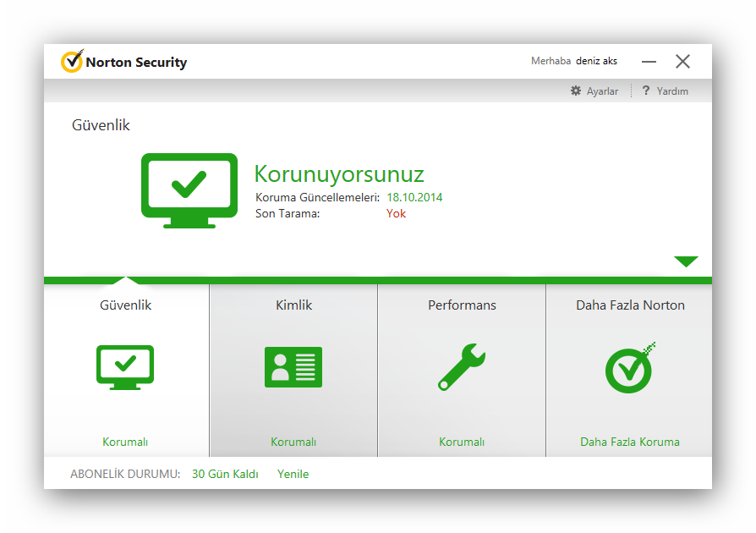Switch to the Performans tab
Screen dimensions: 756x533
(x=461, y=305)
